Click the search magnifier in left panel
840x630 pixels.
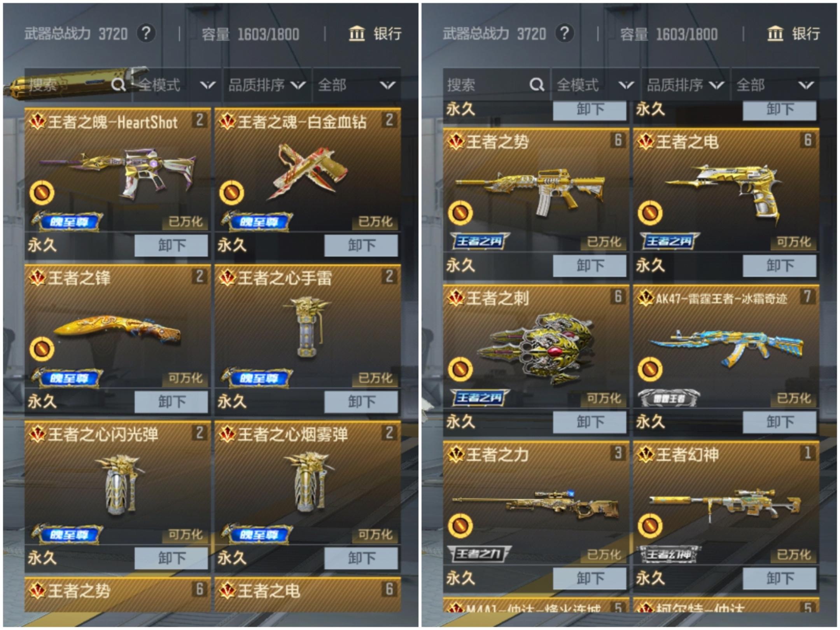(118, 84)
